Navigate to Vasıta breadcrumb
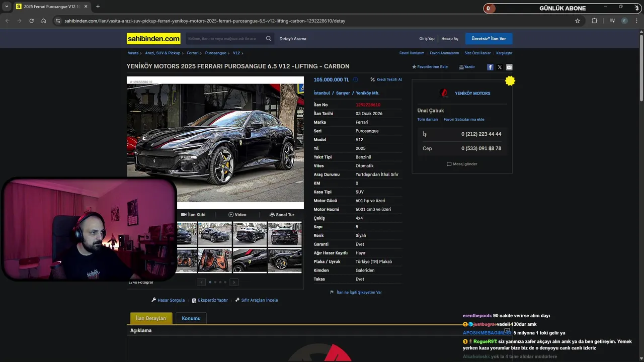Screen dimensions: 644x362 pos(133,53)
